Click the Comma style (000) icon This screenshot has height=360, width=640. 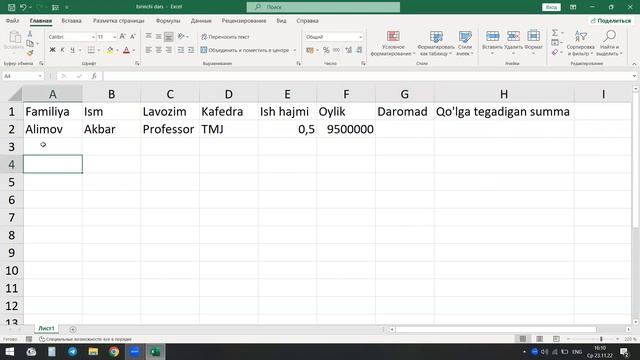pyautogui.click(x=336, y=50)
